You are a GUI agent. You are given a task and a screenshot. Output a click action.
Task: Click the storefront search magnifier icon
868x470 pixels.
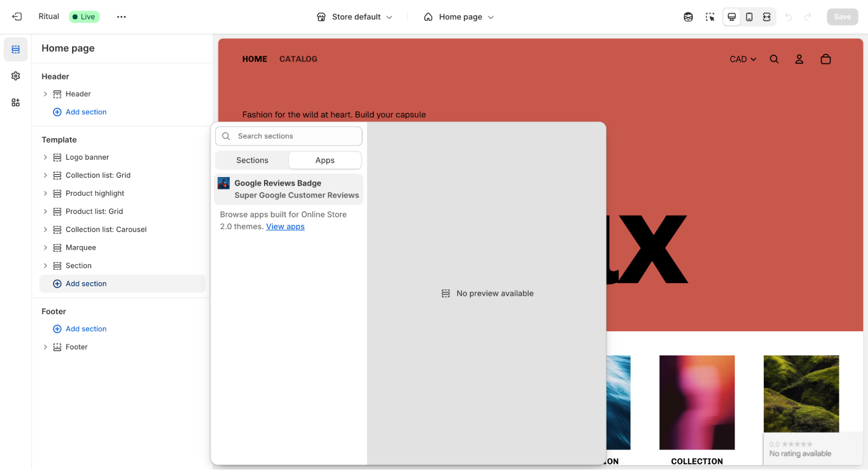tap(774, 59)
